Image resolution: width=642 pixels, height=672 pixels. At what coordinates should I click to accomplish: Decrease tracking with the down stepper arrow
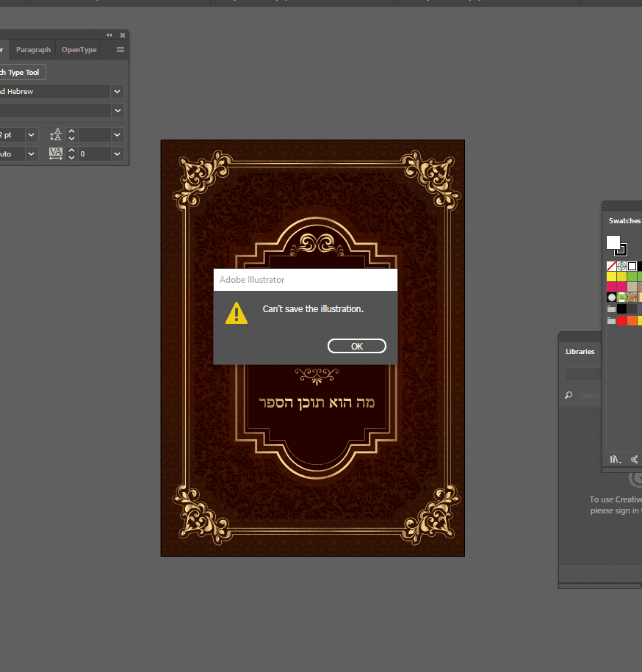pos(71,157)
